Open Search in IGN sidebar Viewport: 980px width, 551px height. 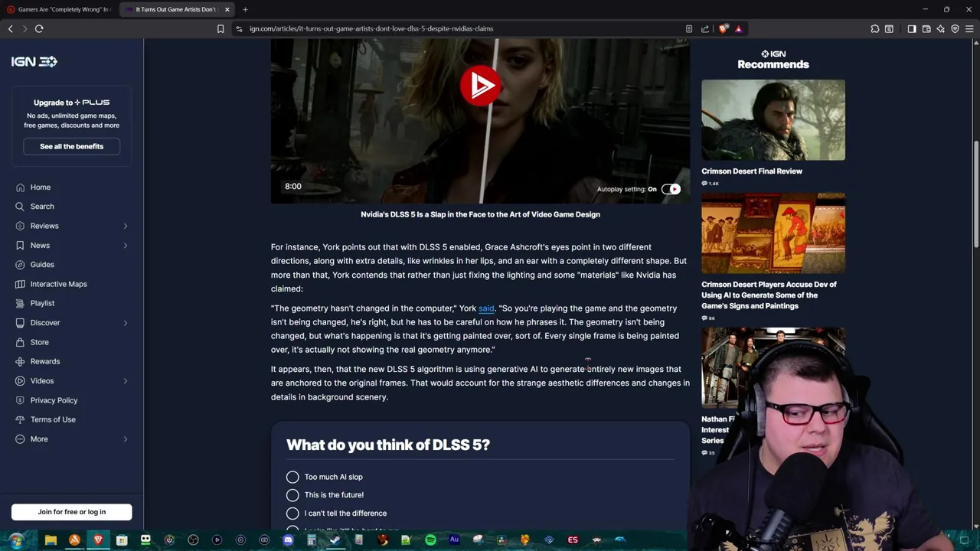[x=42, y=207]
